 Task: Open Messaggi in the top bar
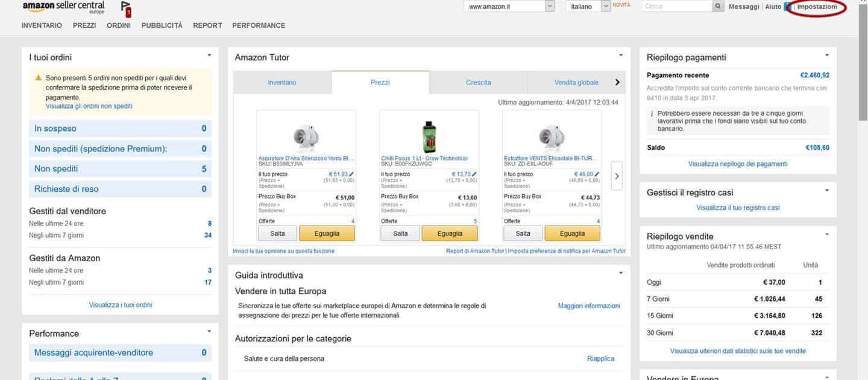click(x=744, y=7)
